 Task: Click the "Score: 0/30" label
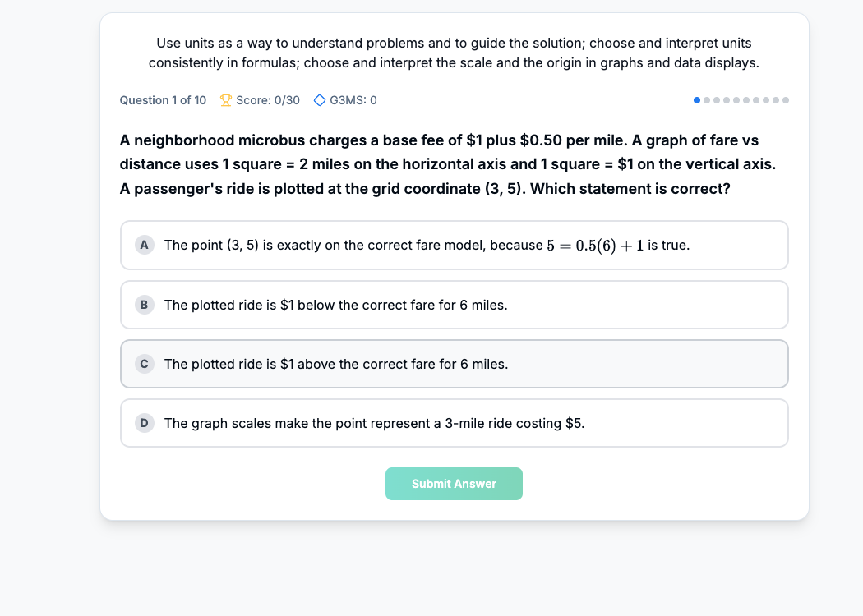(x=268, y=100)
